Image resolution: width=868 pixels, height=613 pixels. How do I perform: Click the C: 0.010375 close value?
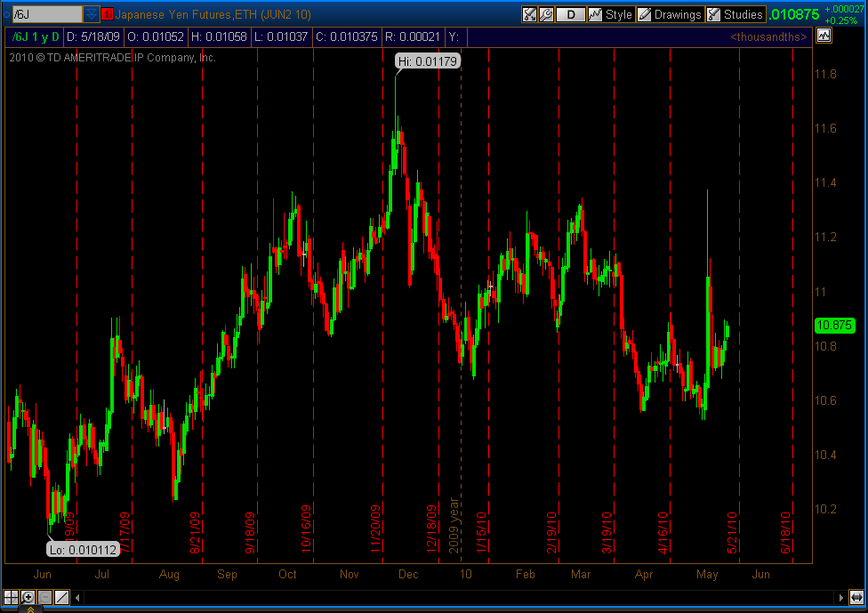coord(347,37)
